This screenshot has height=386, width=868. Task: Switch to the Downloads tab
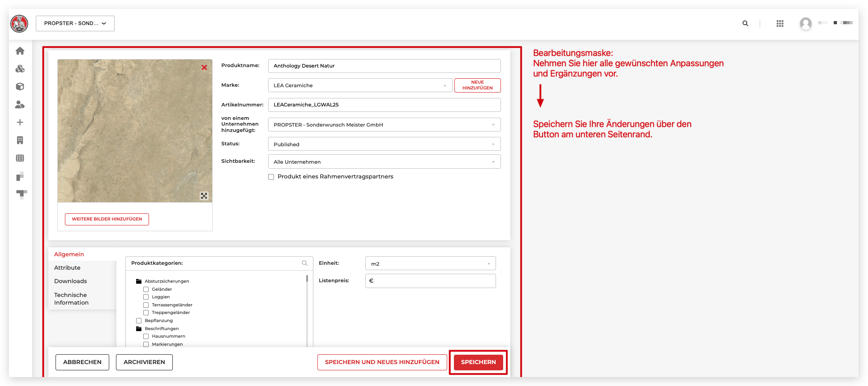click(70, 281)
